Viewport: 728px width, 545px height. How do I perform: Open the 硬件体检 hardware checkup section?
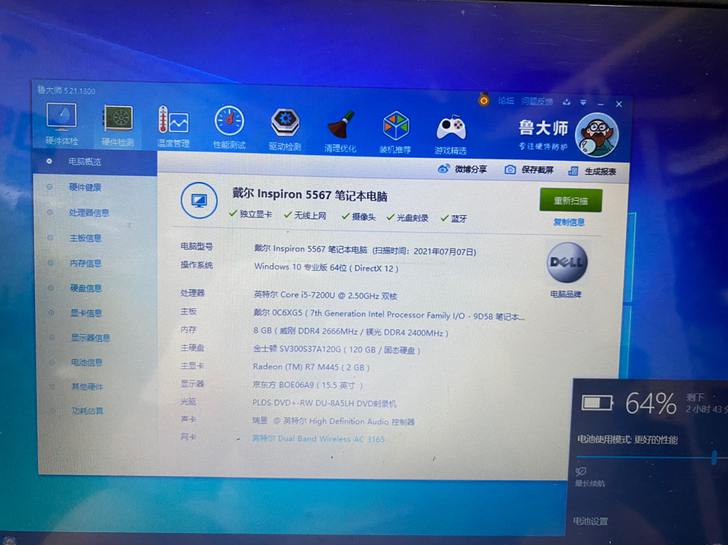point(62,124)
